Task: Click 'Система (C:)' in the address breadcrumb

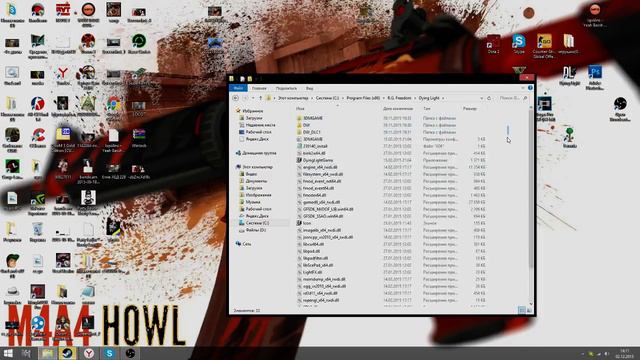Action: coord(327,98)
